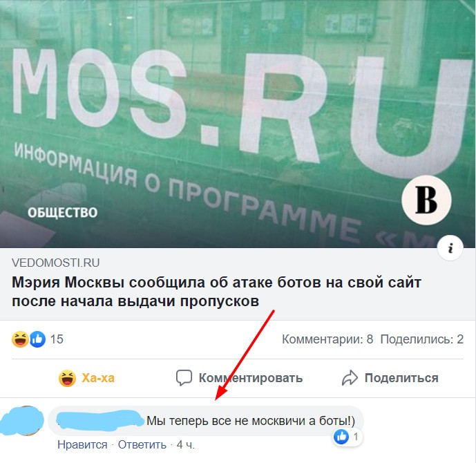Click the speech bubble comment icon
476x463 pixels.
pyautogui.click(x=184, y=378)
